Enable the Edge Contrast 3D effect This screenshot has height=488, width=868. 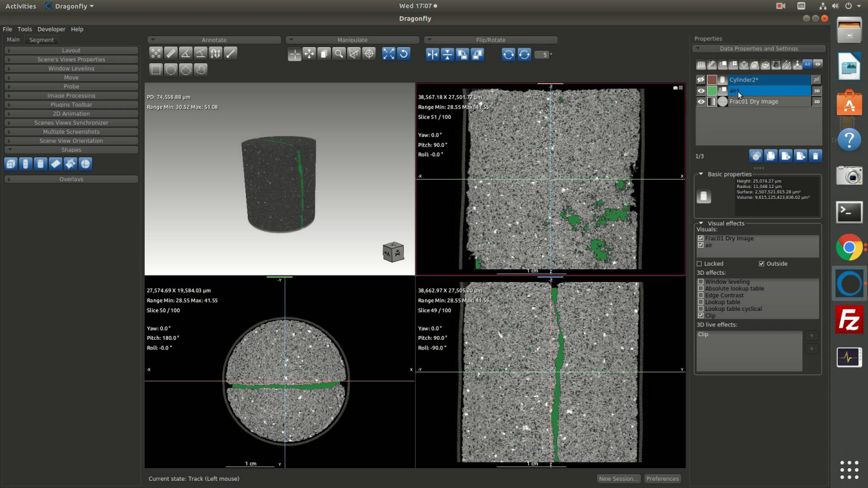pos(700,295)
